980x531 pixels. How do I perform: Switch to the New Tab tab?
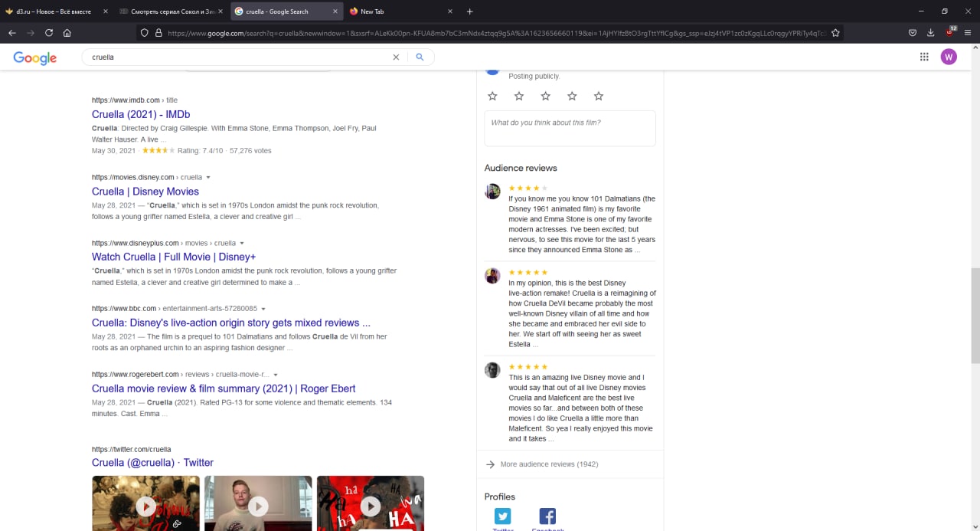(401, 11)
